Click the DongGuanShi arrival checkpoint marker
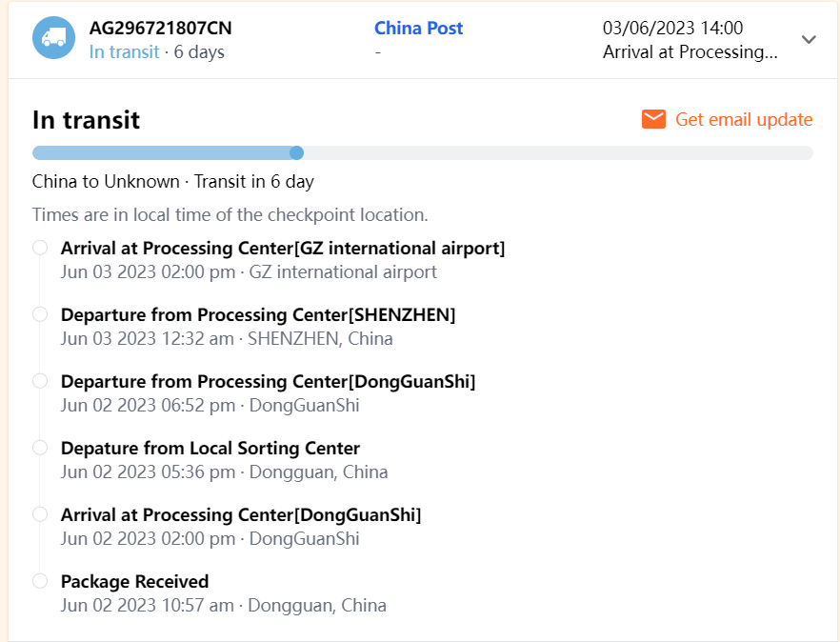840x642 pixels. 40,514
